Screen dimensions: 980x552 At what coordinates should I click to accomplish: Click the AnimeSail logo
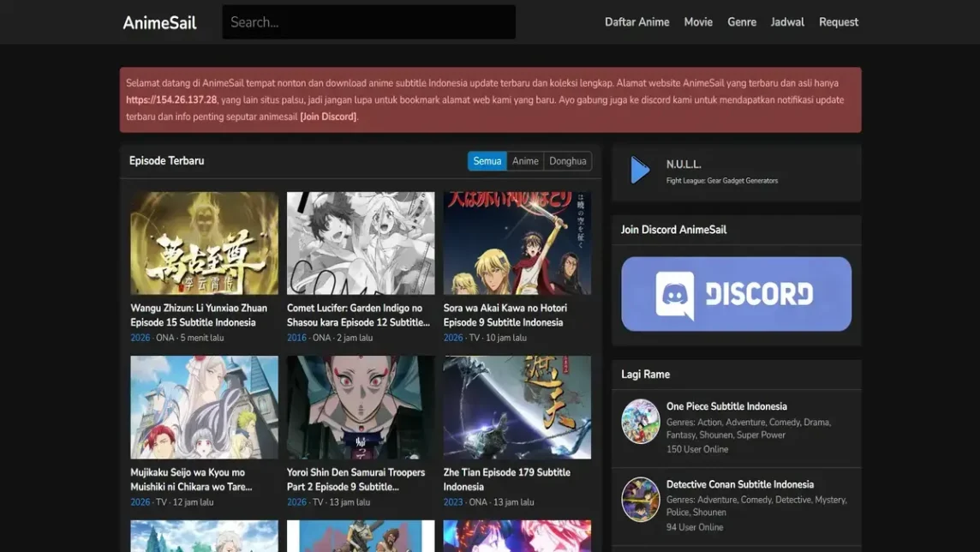click(159, 22)
